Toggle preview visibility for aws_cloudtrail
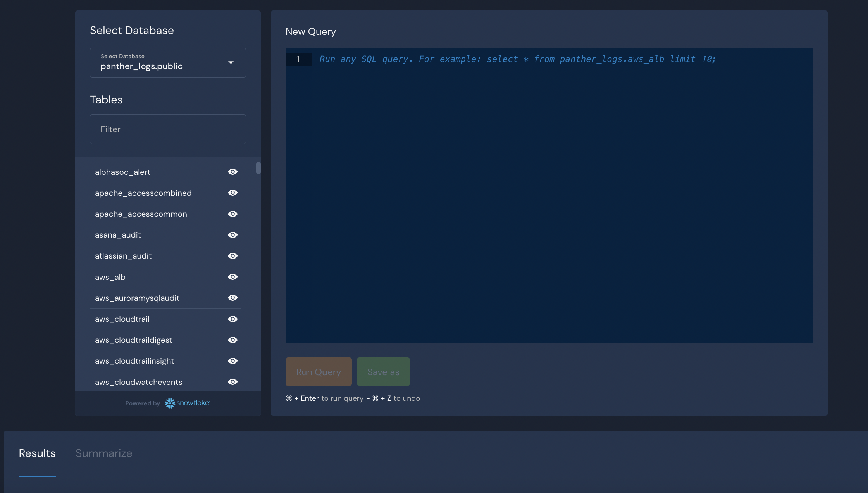 [x=232, y=319]
